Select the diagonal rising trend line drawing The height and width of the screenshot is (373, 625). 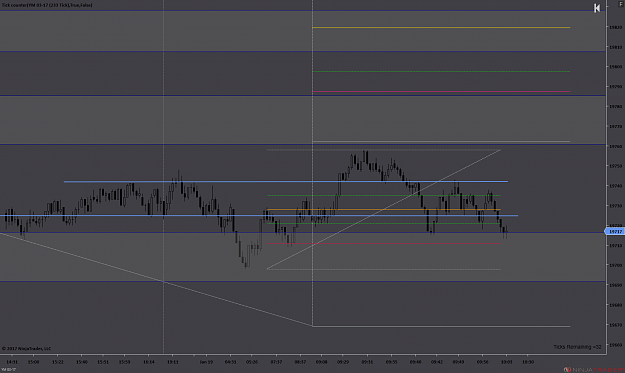pos(383,210)
